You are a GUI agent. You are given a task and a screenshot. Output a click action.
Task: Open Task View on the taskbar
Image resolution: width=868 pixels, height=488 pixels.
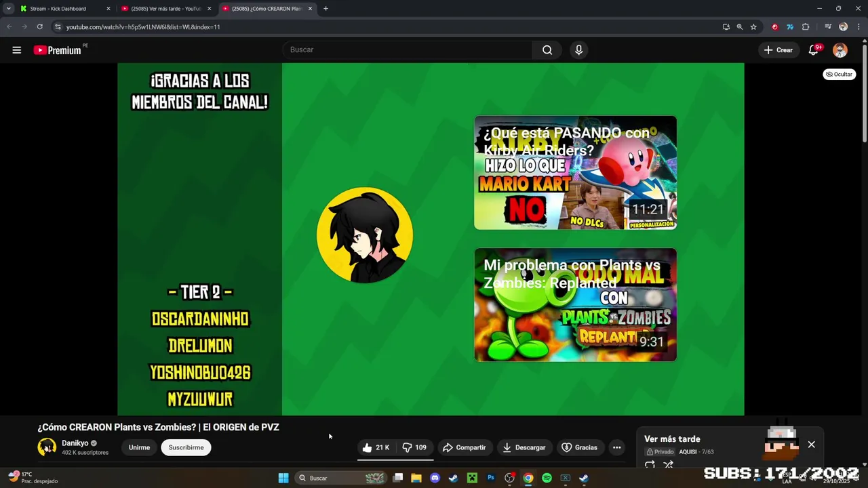398,478
